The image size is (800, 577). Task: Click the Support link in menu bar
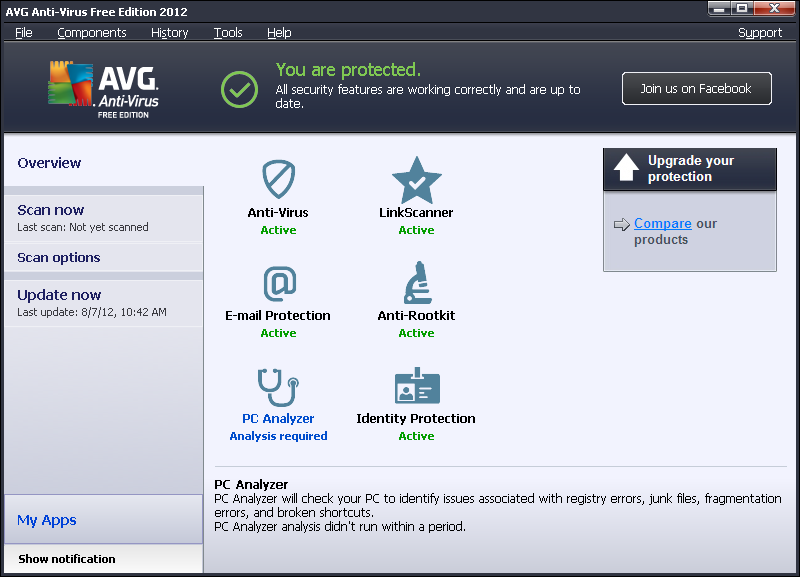tap(760, 33)
